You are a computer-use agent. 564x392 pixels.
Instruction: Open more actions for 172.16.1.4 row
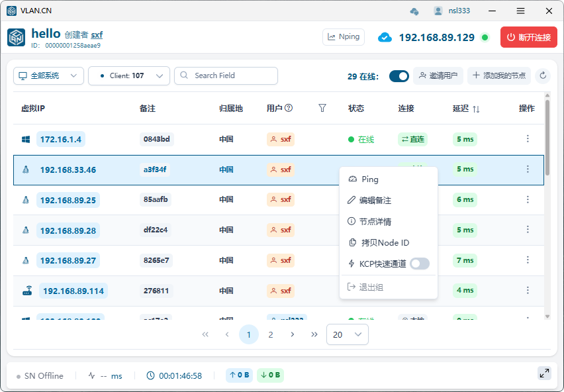click(528, 138)
